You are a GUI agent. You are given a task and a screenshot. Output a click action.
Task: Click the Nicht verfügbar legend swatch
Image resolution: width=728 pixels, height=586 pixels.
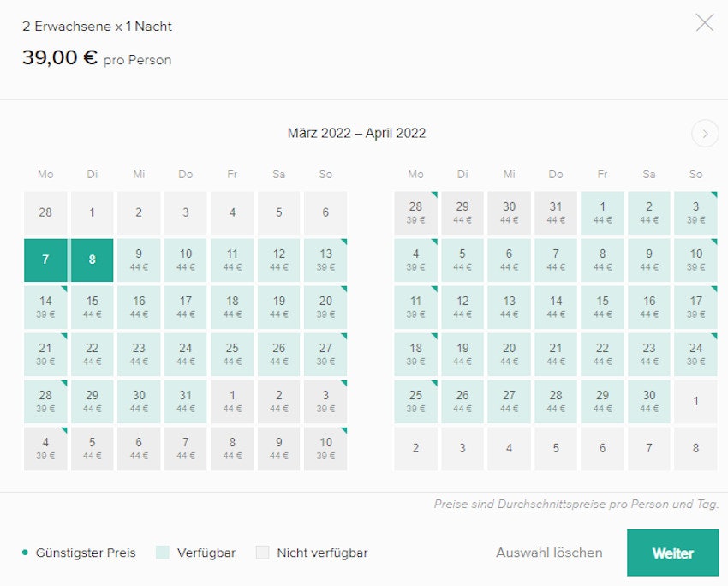(262, 553)
